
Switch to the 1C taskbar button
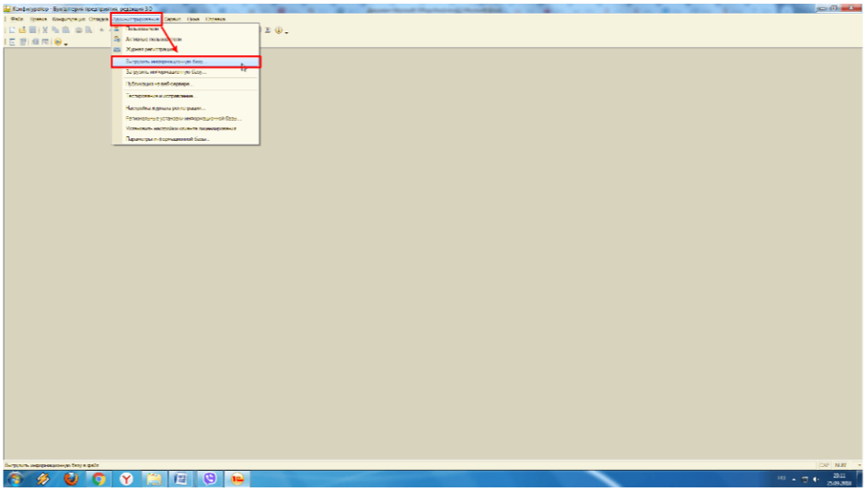(237, 479)
